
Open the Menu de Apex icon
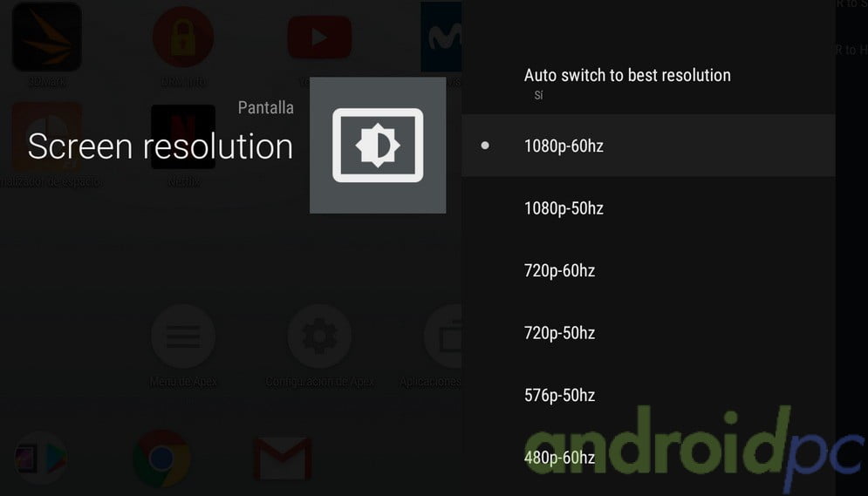pos(183,336)
